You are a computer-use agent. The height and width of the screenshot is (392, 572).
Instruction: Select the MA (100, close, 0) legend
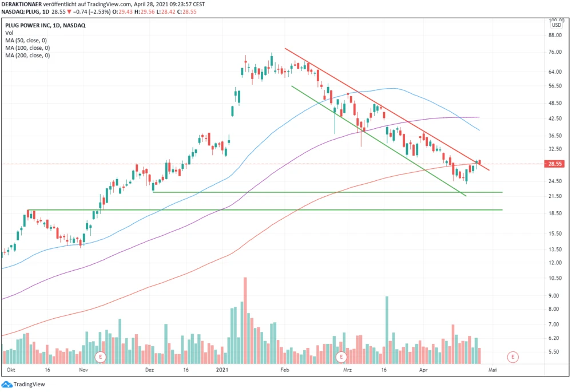(x=29, y=48)
